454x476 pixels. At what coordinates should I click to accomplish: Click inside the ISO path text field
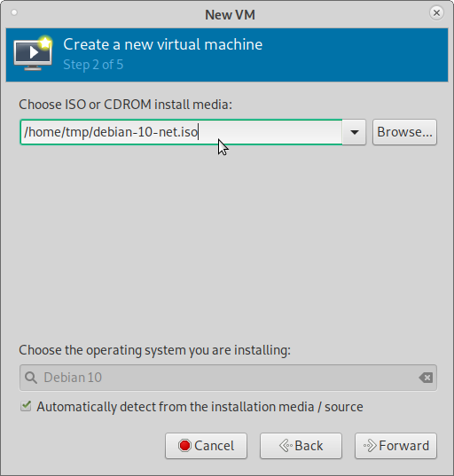(x=181, y=132)
